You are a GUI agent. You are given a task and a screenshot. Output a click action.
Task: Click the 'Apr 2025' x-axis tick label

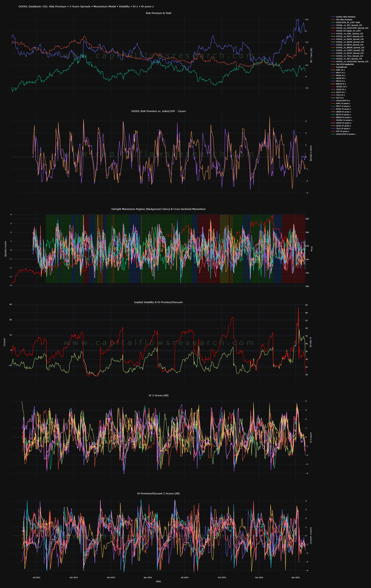(x=296, y=578)
